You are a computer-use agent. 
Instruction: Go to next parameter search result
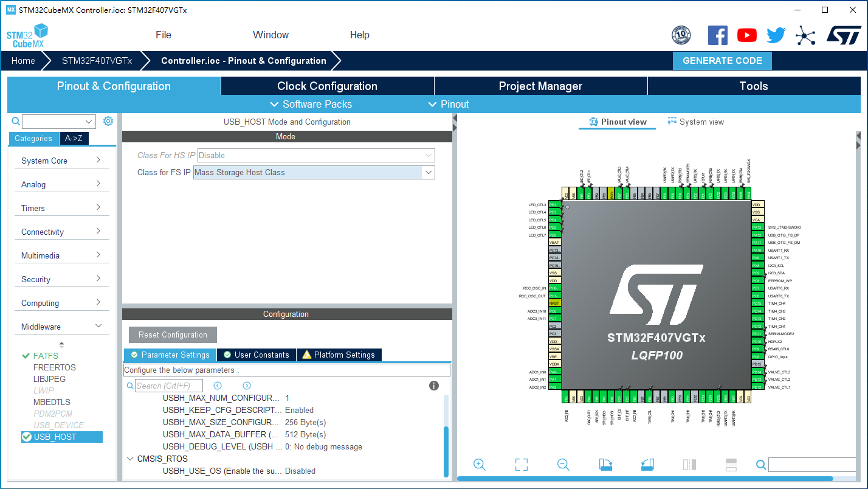click(247, 386)
